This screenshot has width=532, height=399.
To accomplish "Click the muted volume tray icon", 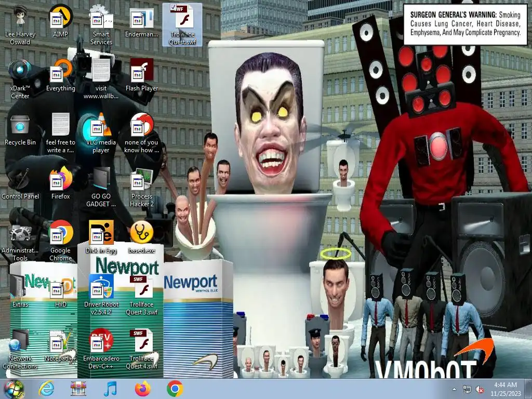I will click(480, 390).
